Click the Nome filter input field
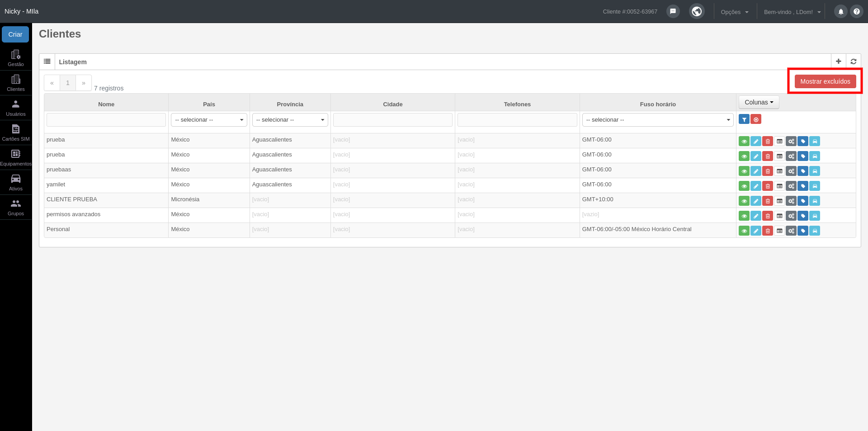The image size is (868, 431). coord(106,120)
